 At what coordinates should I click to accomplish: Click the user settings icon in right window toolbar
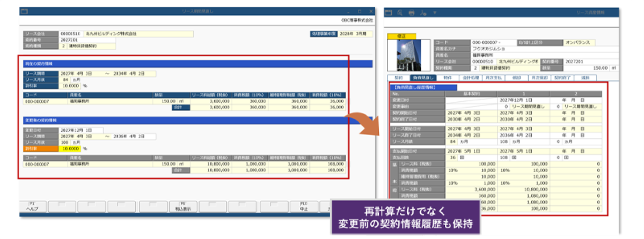point(423,12)
